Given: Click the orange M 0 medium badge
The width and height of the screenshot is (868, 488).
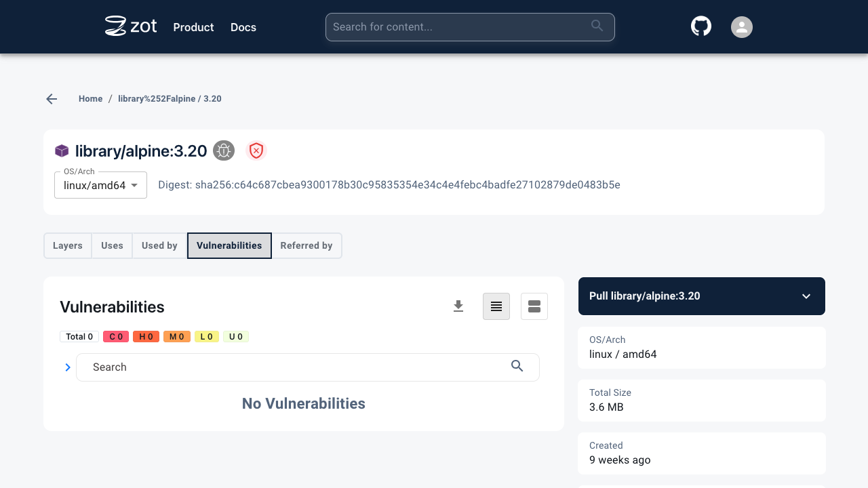Looking at the screenshot, I should [x=177, y=337].
